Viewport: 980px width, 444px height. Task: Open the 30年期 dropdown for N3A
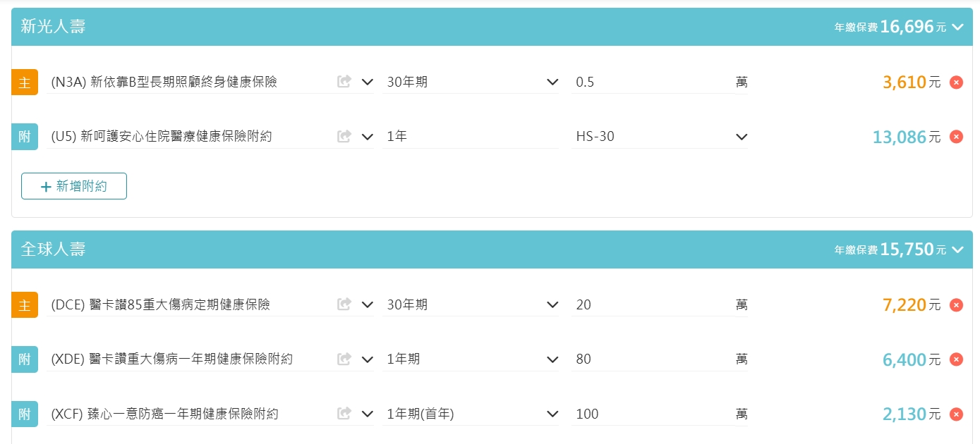coord(471,82)
